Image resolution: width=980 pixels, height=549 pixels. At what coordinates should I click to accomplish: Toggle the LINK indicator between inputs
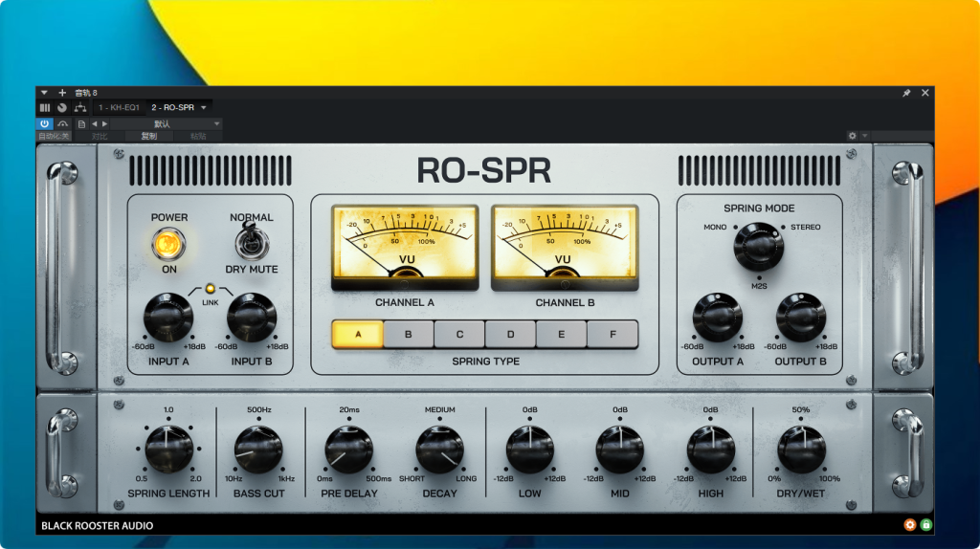(x=210, y=289)
